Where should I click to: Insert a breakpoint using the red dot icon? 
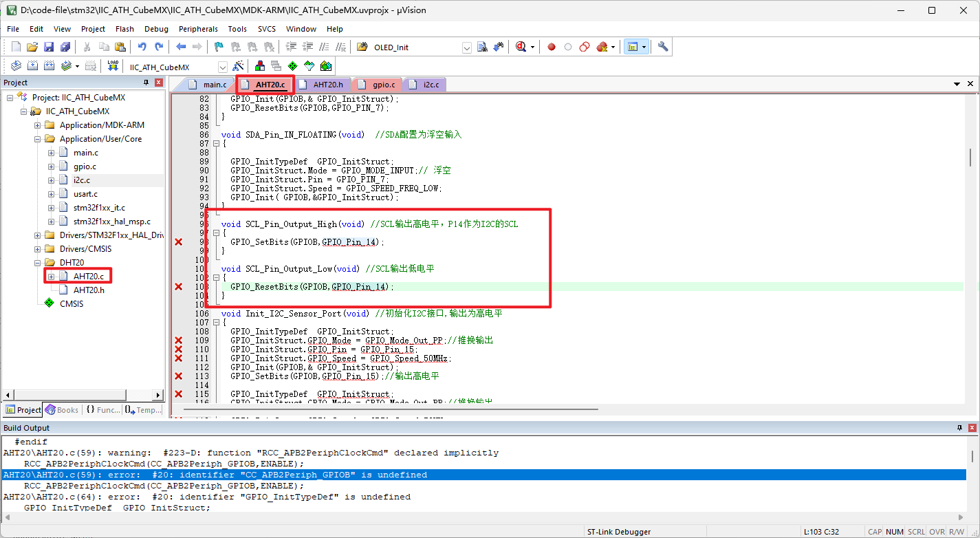pyautogui.click(x=552, y=47)
